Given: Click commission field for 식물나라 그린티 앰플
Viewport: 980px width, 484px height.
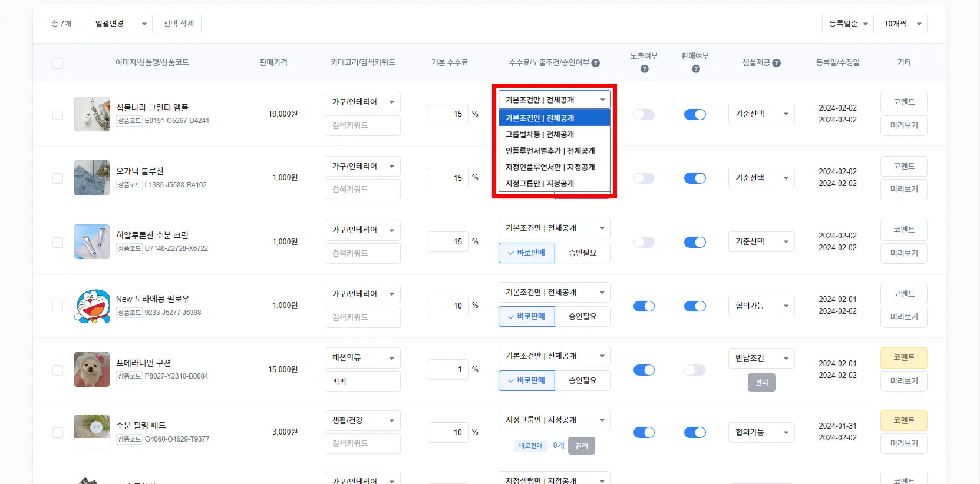Looking at the screenshot, I should point(448,114).
